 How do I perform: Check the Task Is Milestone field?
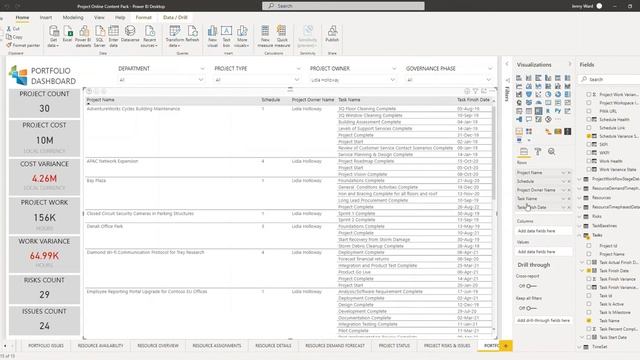589,312
